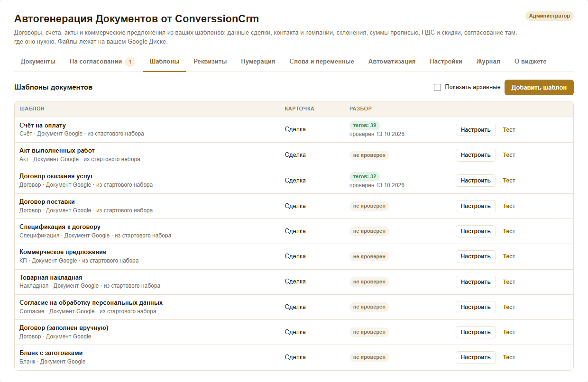Test the Согласие на обработку персональных данных template
The height and width of the screenshot is (382, 588).
pyautogui.click(x=509, y=307)
